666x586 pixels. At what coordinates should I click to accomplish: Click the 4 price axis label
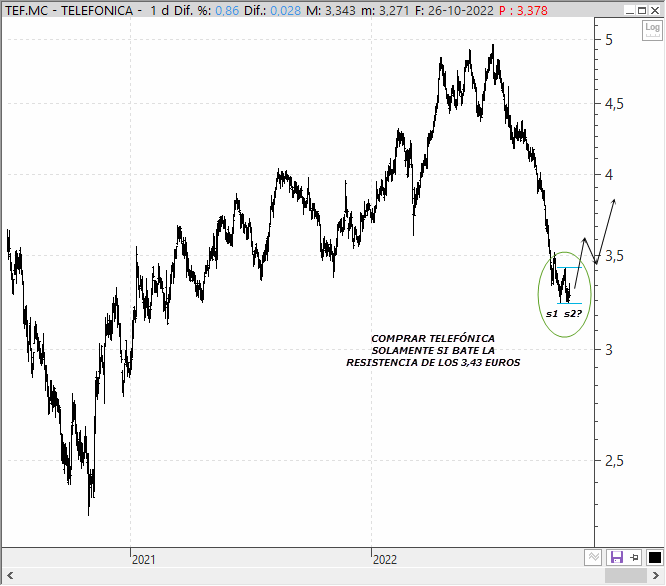(609, 175)
